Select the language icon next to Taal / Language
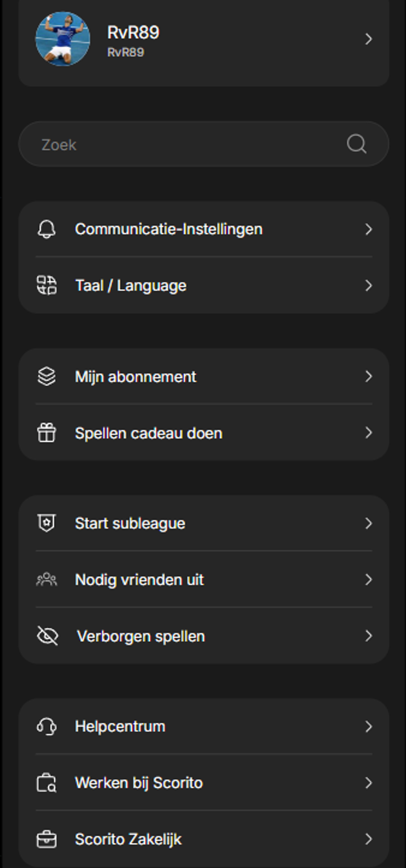Viewport: 406px width, 868px height. (x=47, y=285)
